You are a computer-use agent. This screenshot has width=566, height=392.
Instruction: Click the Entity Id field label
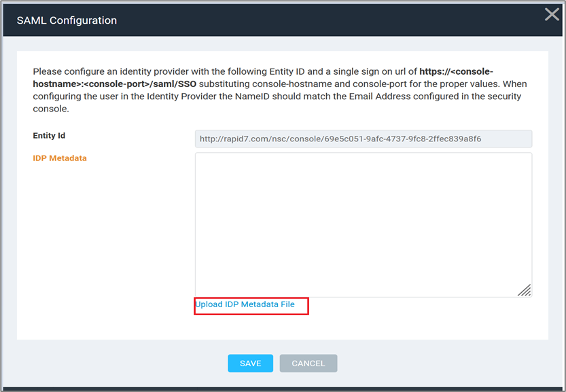(x=49, y=137)
